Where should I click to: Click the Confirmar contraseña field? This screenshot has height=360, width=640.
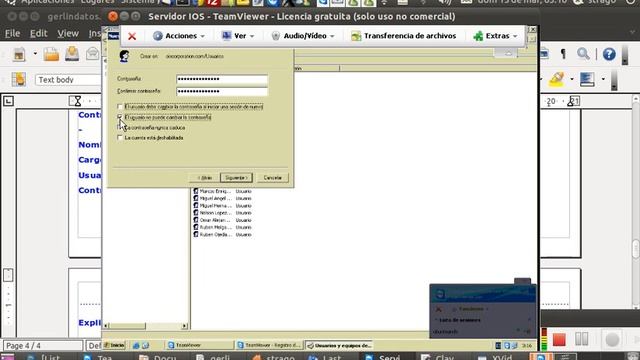pyautogui.click(x=222, y=91)
